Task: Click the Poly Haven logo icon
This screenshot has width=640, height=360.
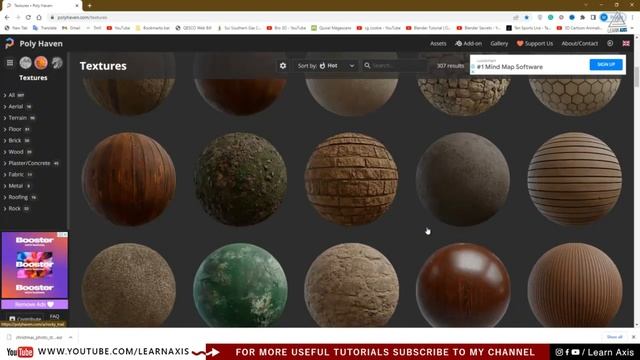Action: (9, 43)
